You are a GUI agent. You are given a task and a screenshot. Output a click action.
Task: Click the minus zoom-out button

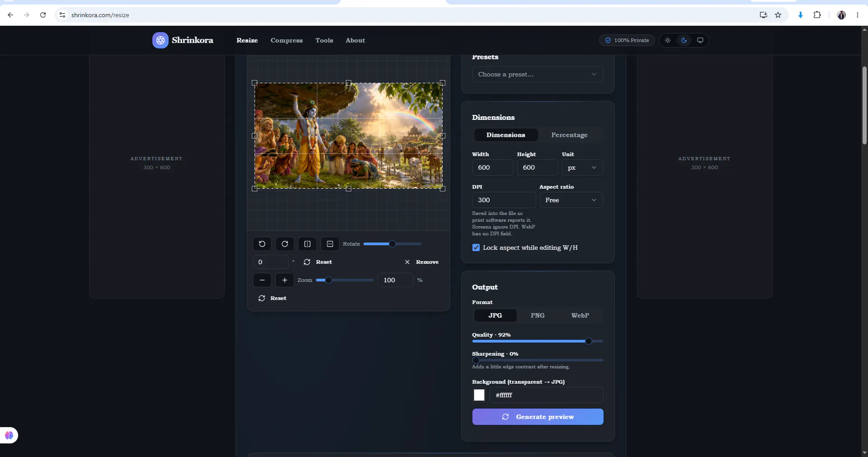[x=262, y=280]
